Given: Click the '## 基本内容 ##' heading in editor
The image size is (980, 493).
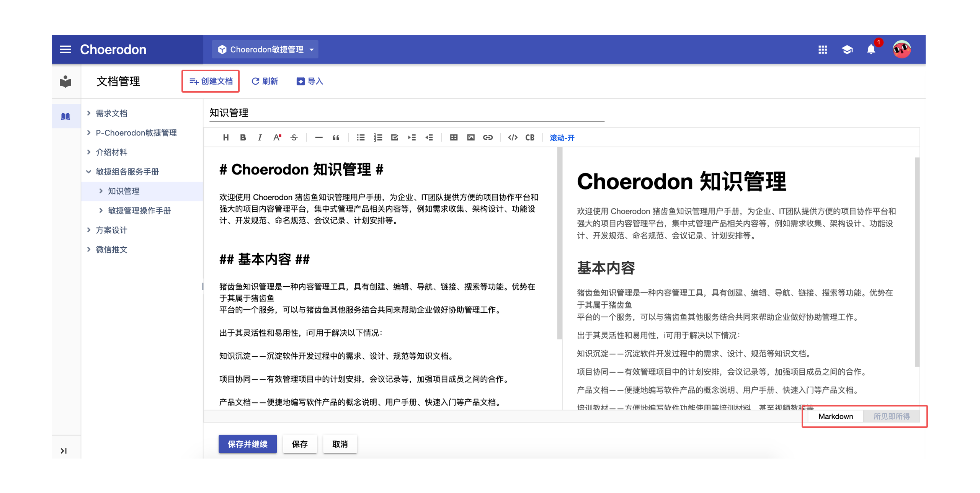Looking at the screenshot, I should pos(264,260).
